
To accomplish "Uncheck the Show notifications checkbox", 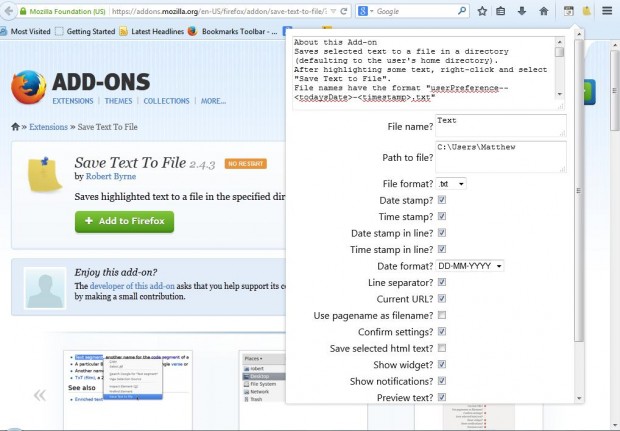I will [442, 381].
